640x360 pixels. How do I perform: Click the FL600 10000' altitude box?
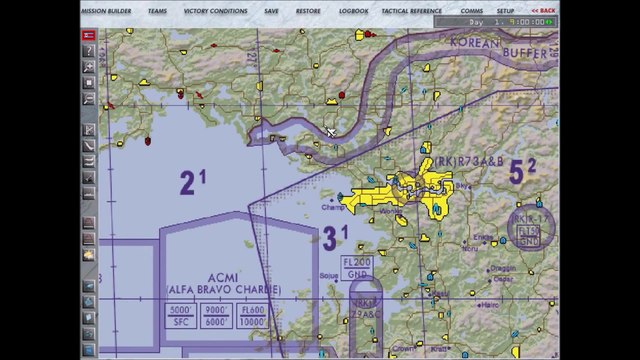point(253,316)
